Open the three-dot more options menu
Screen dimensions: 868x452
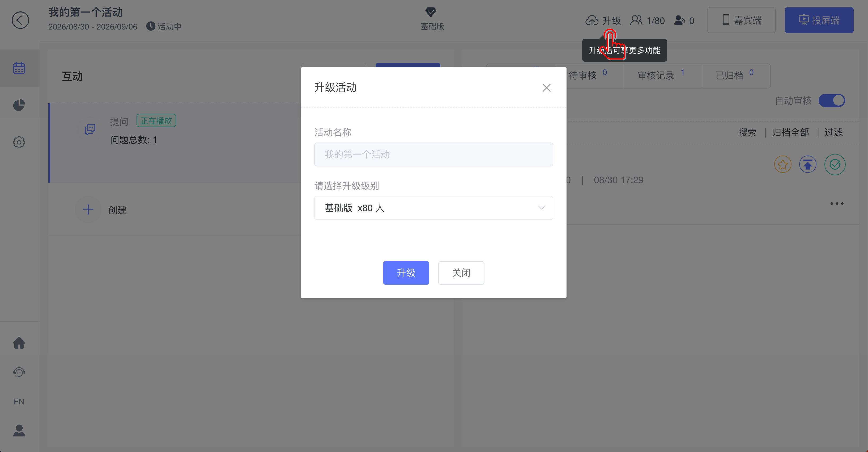837,203
